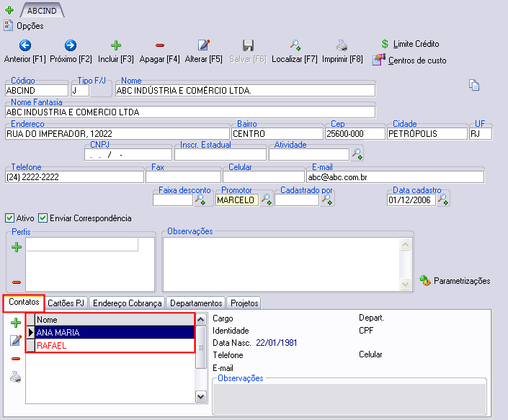508x420 pixels.
Task: Click the Cep field
Action: click(355, 133)
